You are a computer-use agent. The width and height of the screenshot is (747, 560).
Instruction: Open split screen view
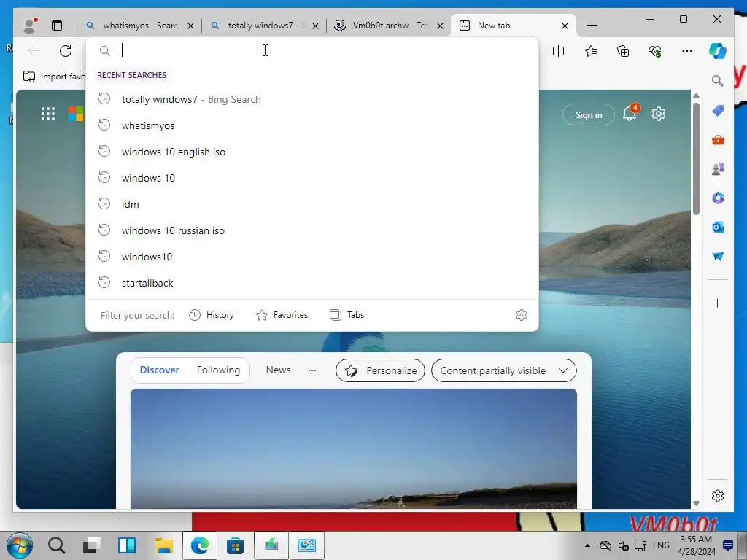coord(558,51)
